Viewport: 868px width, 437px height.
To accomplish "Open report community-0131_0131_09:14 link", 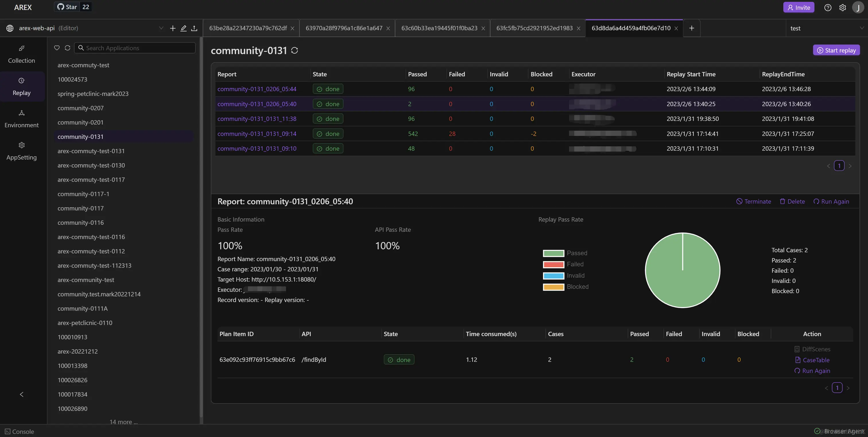I will coord(257,134).
